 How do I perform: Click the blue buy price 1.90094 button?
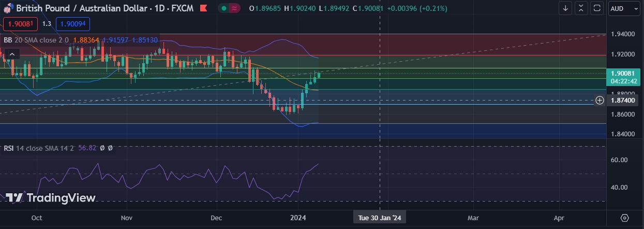click(x=73, y=23)
